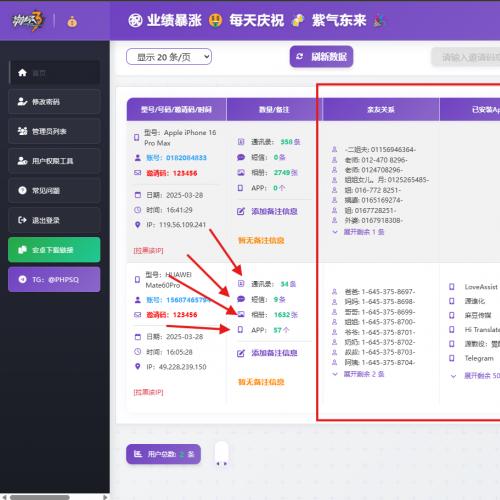Open the 常见问题 menu item

54,191
